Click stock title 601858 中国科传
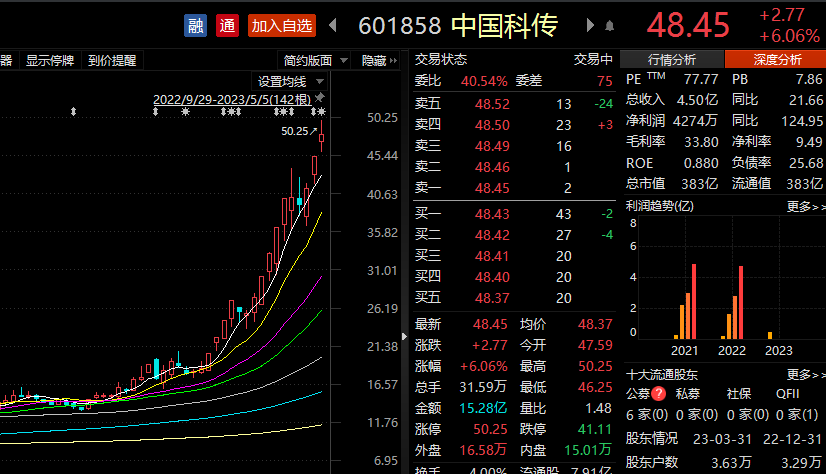Viewport: 826px width, 474px height. tap(458, 25)
